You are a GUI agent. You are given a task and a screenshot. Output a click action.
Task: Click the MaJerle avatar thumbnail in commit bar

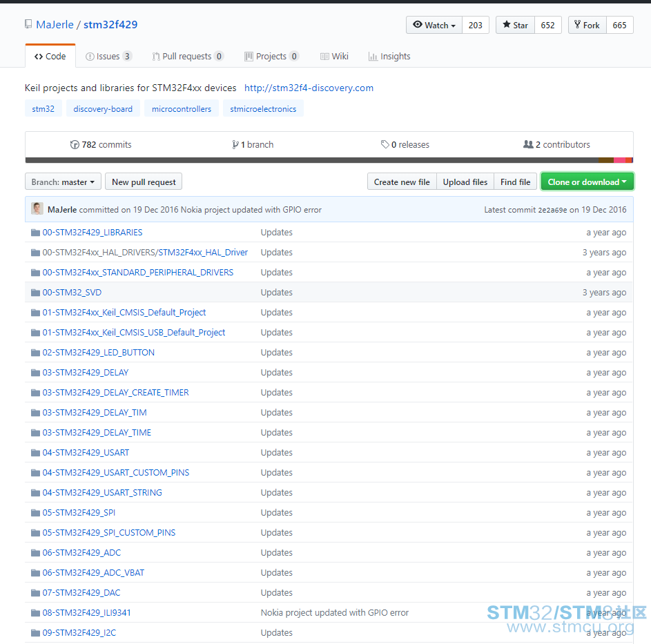click(37, 209)
